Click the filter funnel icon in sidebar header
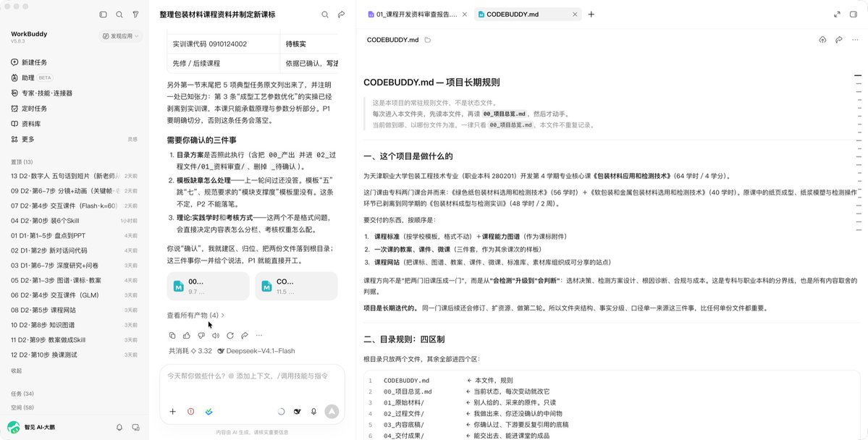This screenshot has width=868, height=440. (x=135, y=14)
